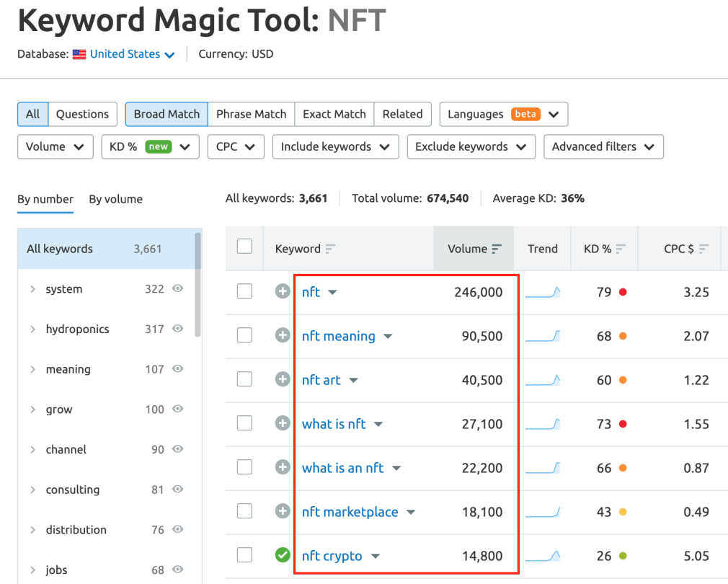Open dropdown arrow next to 'nft marketplace'
Viewport: 728px width, 584px height.
[411, 513]
